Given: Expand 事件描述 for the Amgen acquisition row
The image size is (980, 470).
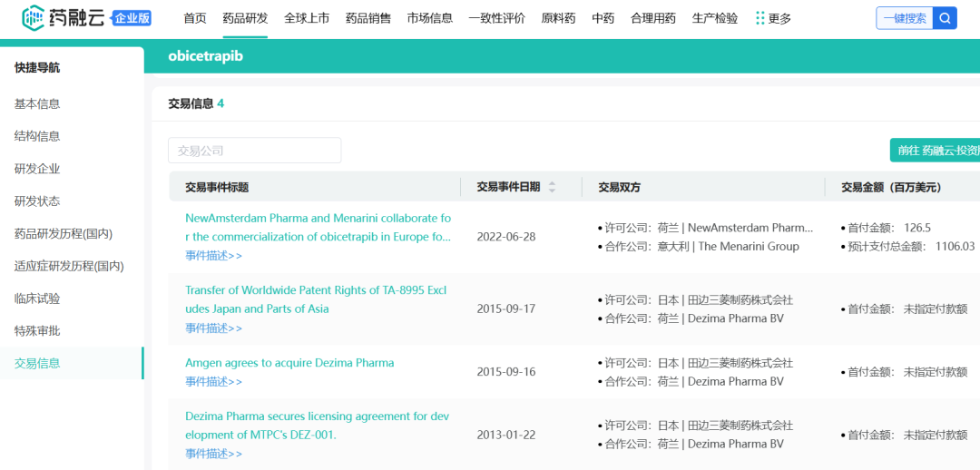Looking at the screenshot, I should coord(213,382).
